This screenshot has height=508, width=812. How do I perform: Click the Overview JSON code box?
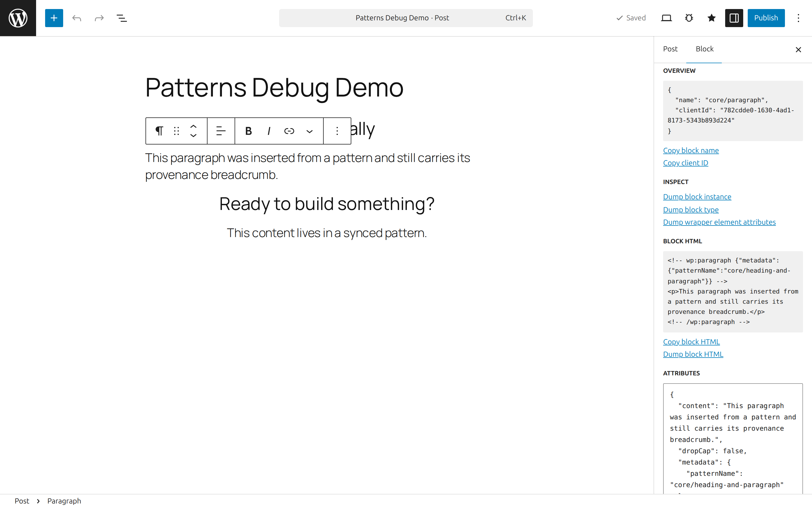(733, 111)
